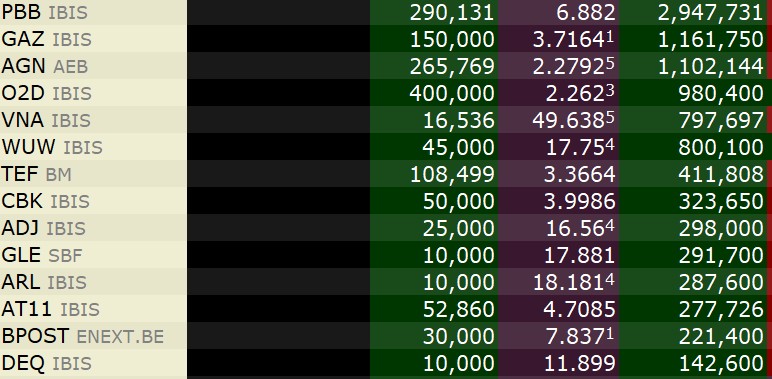Click value 800,100 in WUW row
Screen dimensions: 772x379
(x=721, y=148)
